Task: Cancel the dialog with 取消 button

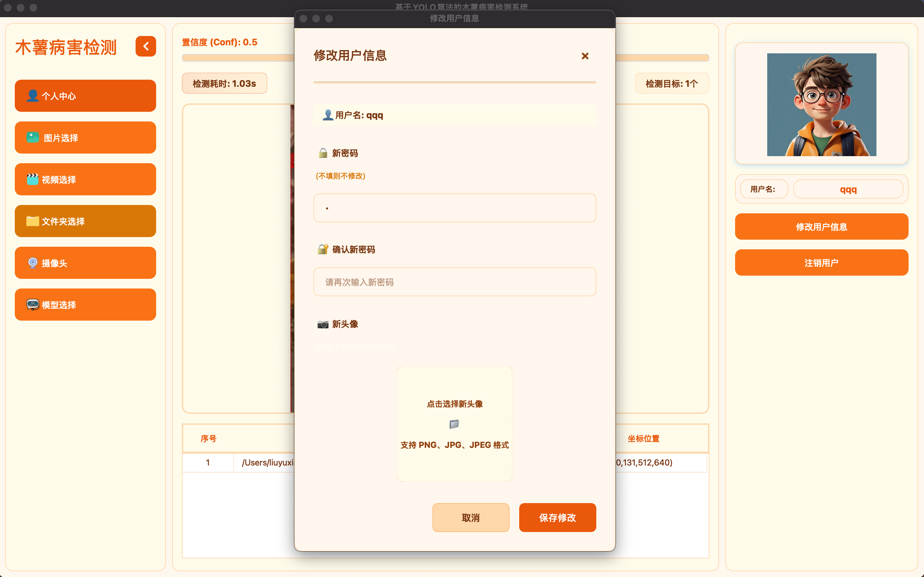Action: click(x=470, y=518)
